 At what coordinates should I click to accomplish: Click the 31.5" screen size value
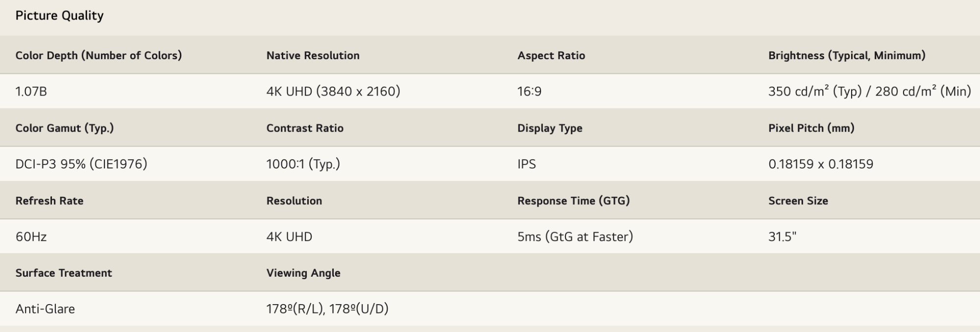click(782, 237)
